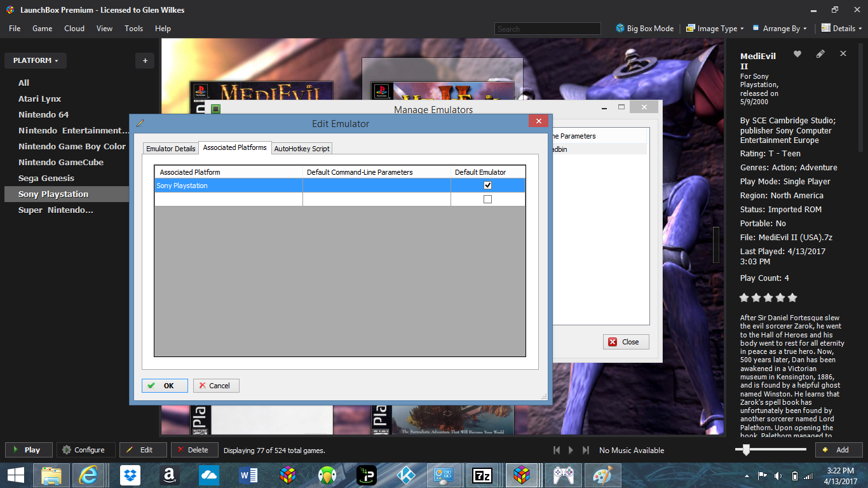
Task: Open OneDrive from the taskbar
Action: (208, 475)
